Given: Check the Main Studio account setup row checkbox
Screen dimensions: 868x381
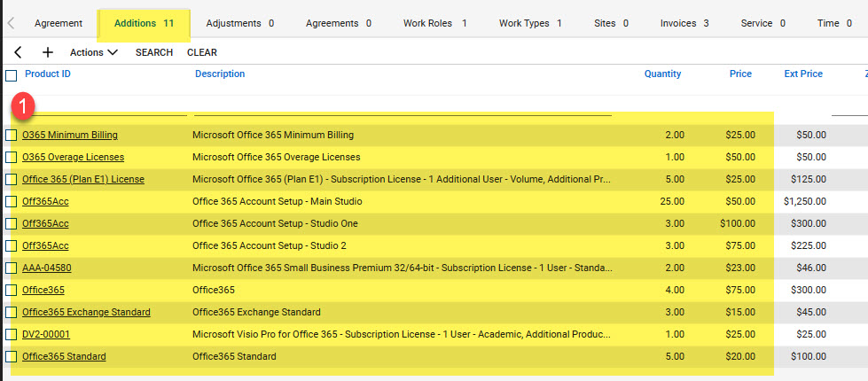Looking at the screenshot, I should 11,201.
